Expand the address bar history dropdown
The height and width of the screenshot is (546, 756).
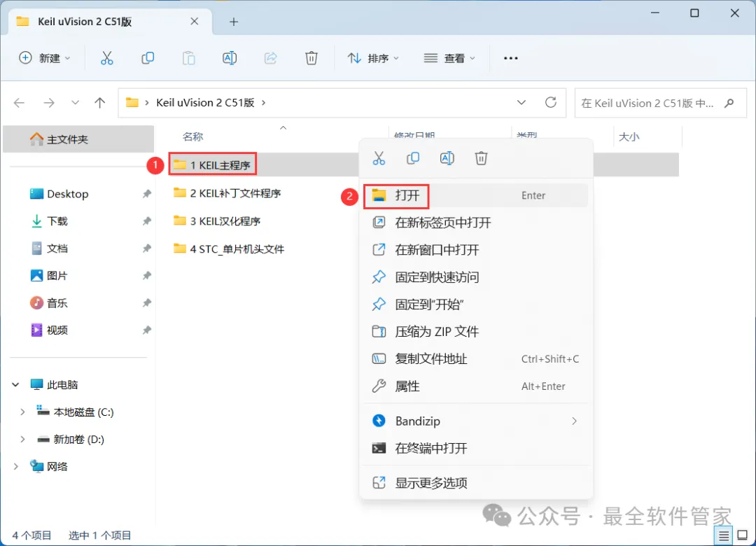(521, 102)
